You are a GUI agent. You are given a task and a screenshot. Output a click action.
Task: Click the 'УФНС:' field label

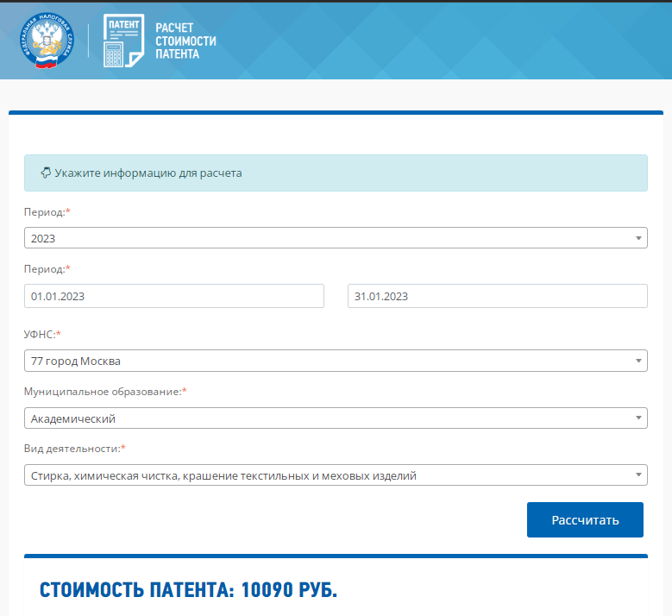tap(42, 334)
